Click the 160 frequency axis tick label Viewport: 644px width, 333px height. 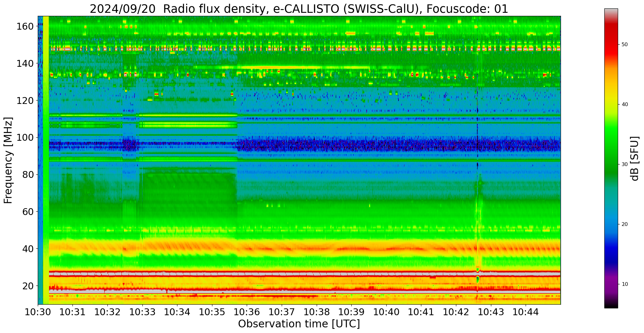point(25,27)
